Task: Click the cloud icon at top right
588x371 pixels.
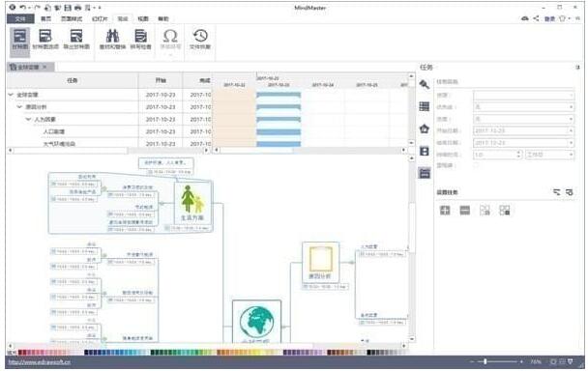Action: 525,18
